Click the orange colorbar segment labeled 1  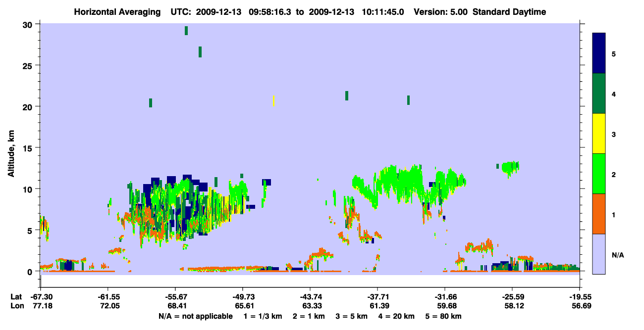599,214
